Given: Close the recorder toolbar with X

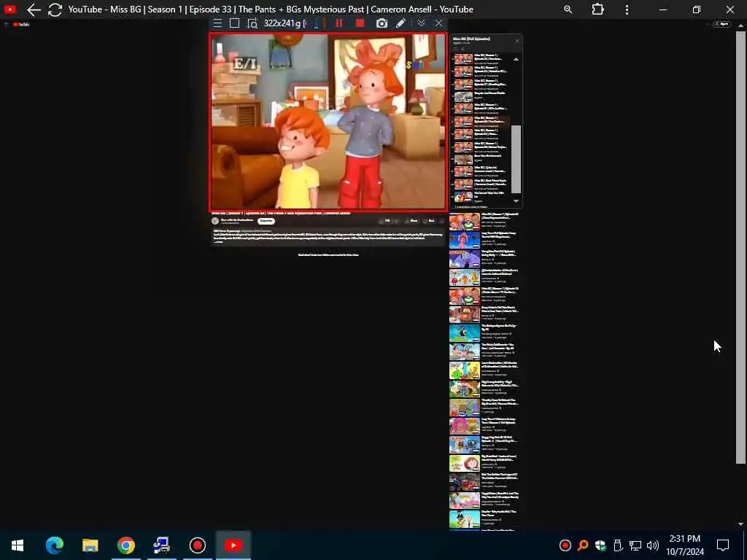Looking at the screenshot, I should pos(438,23).
